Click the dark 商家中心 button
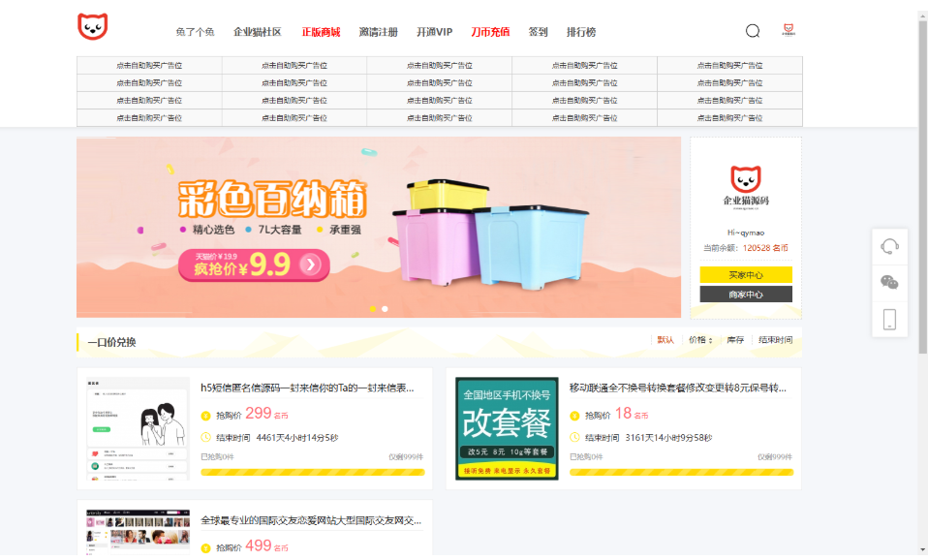Screen dimensions: 928x560 745,295
